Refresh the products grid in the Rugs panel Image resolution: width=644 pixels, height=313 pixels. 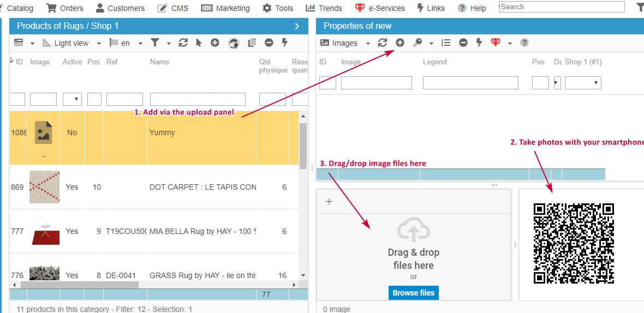[x=183, y=43]
